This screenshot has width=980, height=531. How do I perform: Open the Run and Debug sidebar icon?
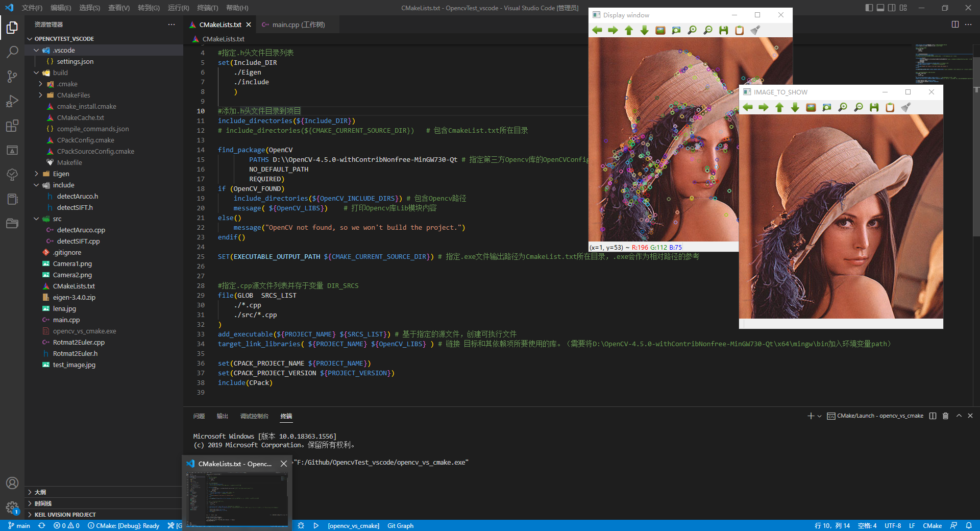pyautogui.click(x=12, y=101)
